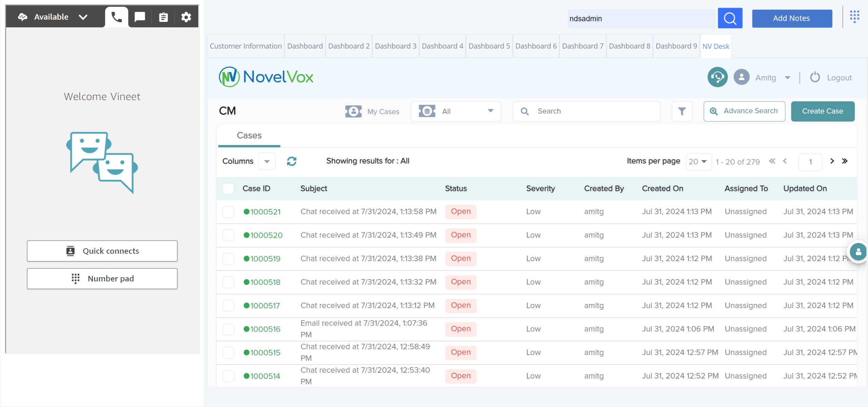The height and width of the screenshot is (407, 868).
Task: Open the tasks clipboard icon
Action: 163,17
